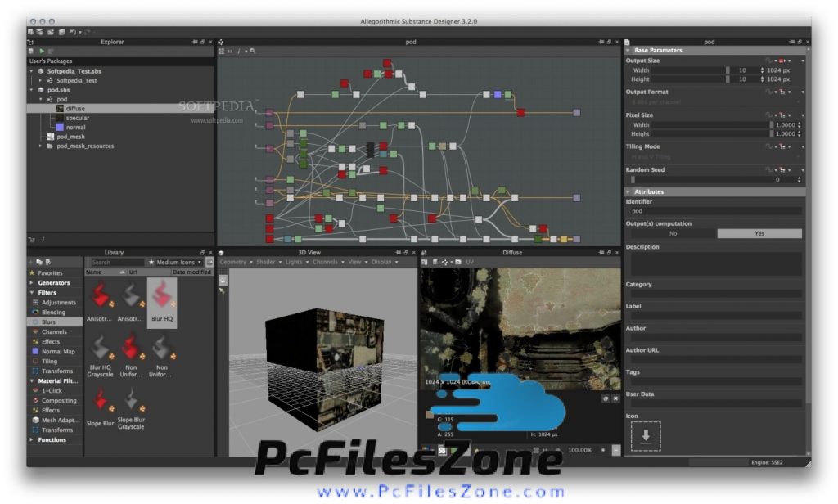Open the Shader menu in 3D View
Image resolution: width=838 pixels, height=504 pixels.
point(267,263)
